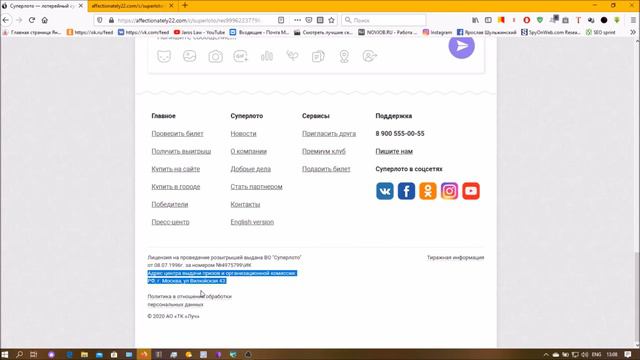
Task: Open the Тиражная информация link
Action: click(x=456, y=258)
